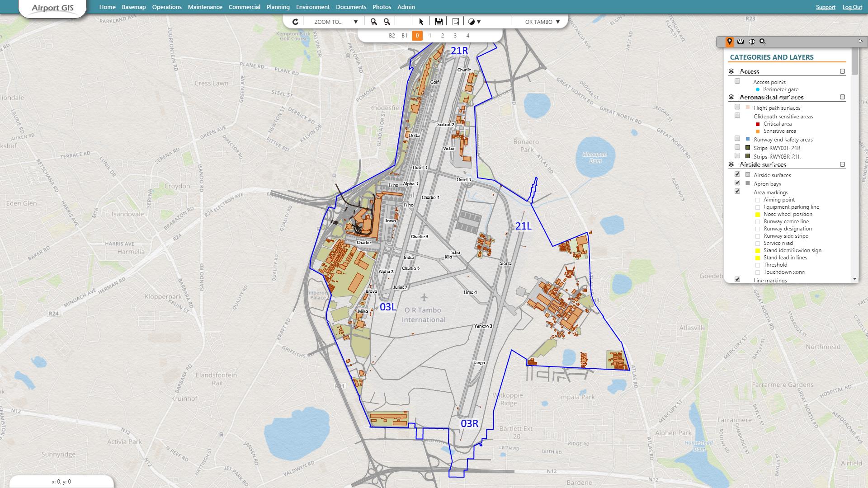Click the refresh map icon
Image resolution: width=868 pixels, height=488 pixels.
(x=295, y=22)
